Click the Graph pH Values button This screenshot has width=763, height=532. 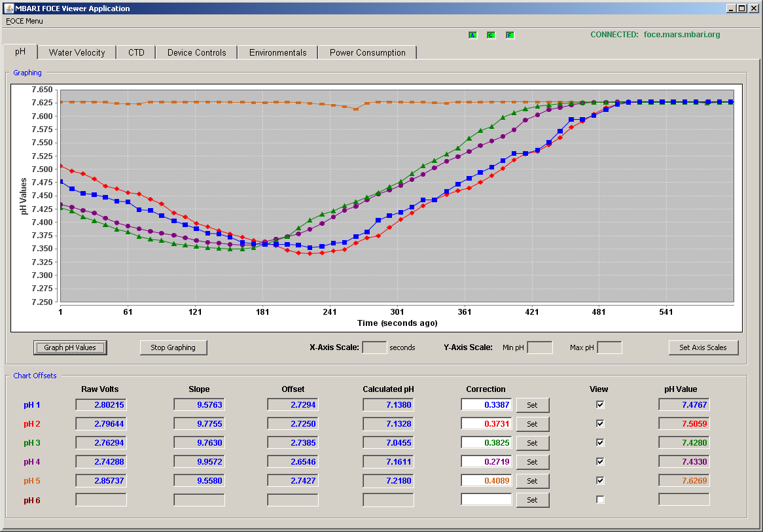click(x=70, y=347)
